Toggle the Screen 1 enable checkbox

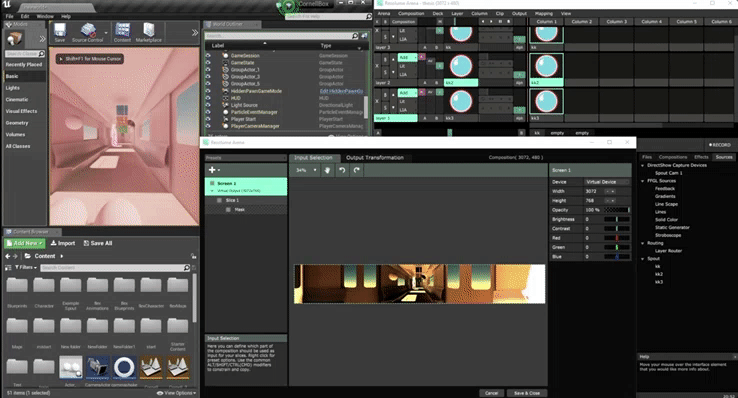[212, 183]
